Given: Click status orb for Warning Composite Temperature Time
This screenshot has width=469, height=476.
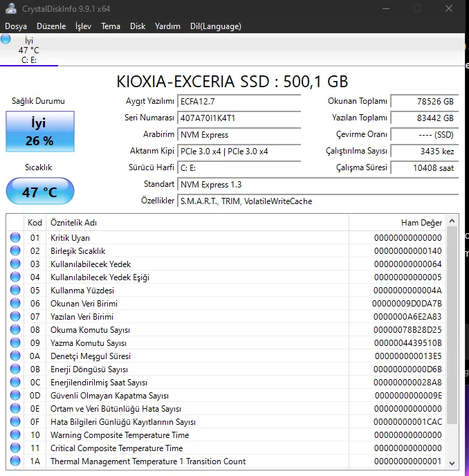Looking at the screenshot, I should 15,434.
